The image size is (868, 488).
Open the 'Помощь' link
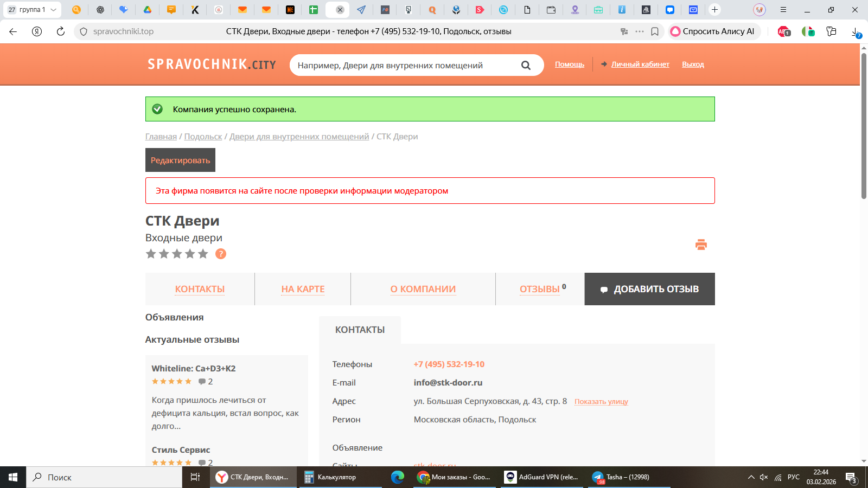(x=570, y=64)
